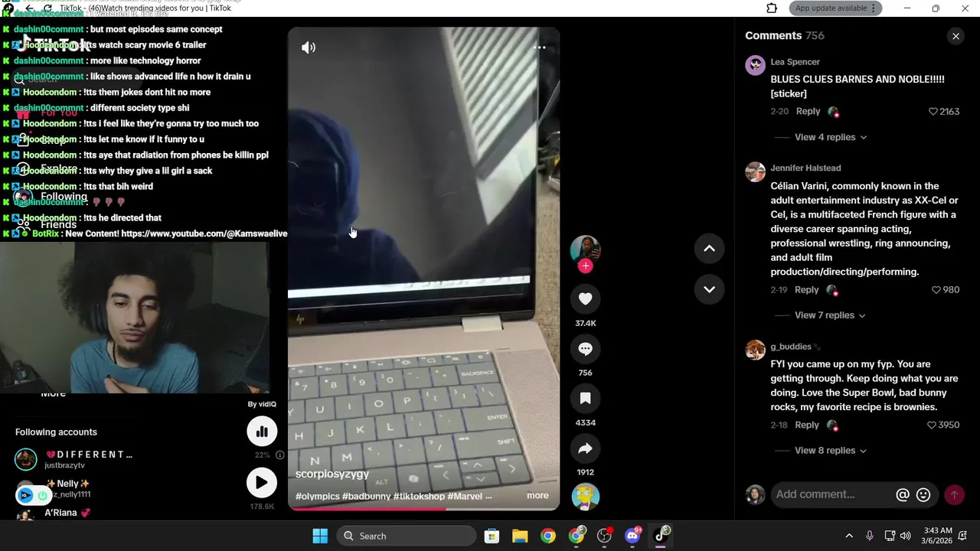Open OBS Studio from the taskbar
This screenshot has width=980, height=551.
pyautogui.click(x=605, y=536)
